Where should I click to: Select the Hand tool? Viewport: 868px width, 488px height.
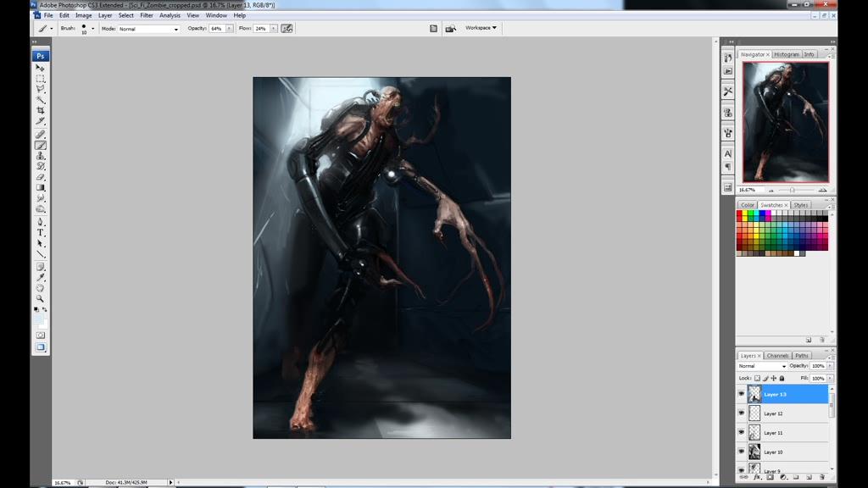40,288
